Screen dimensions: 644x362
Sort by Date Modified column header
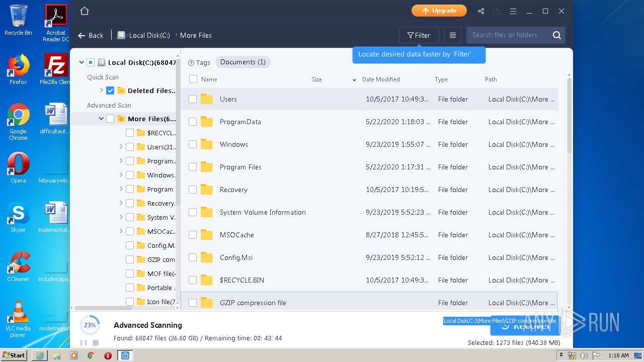[x=381, y=79]
